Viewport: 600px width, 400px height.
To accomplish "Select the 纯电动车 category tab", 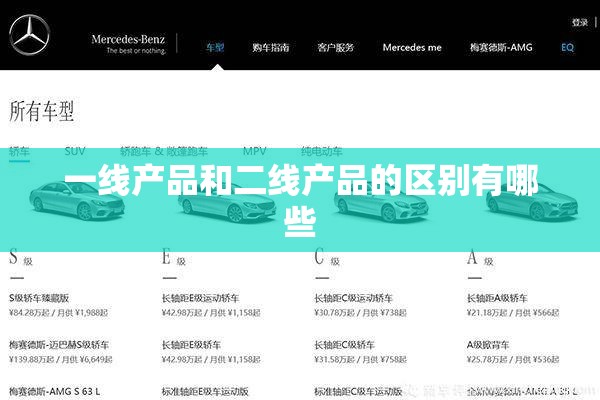I will pos(321,151).
